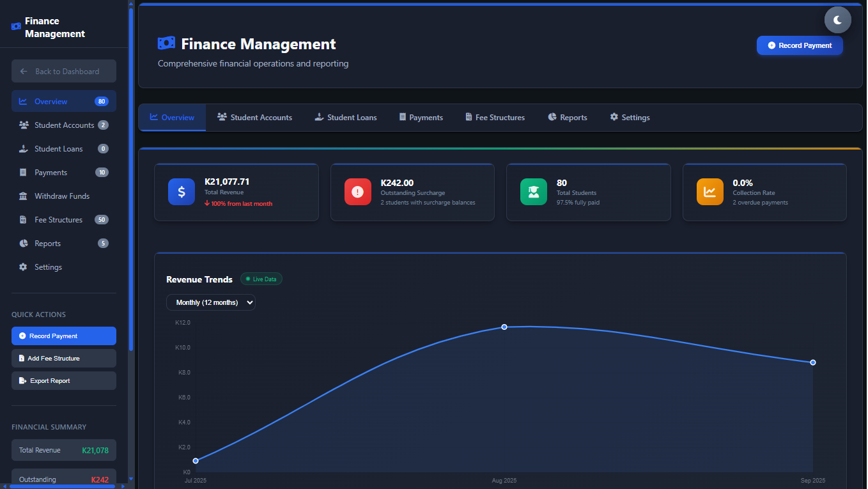Click the bank icon beside Withdraw Funds
This screenshot has width=868, height=489.
23,196
